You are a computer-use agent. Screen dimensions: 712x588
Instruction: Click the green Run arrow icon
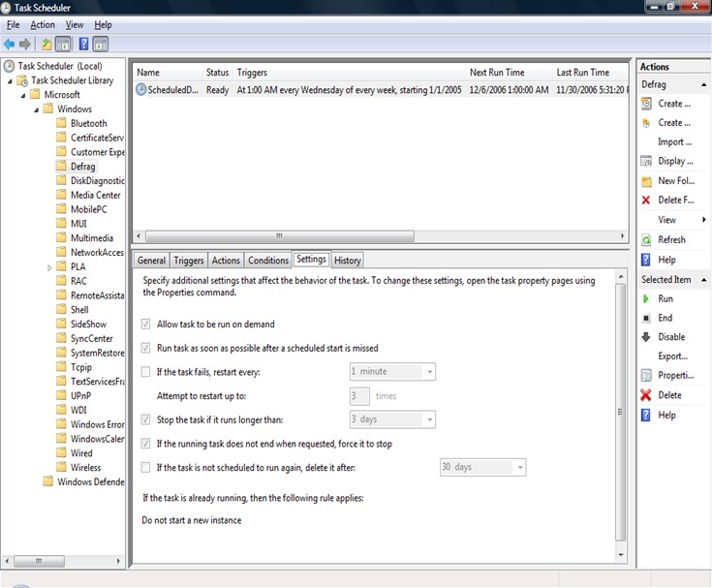click(x=646, y=298)
